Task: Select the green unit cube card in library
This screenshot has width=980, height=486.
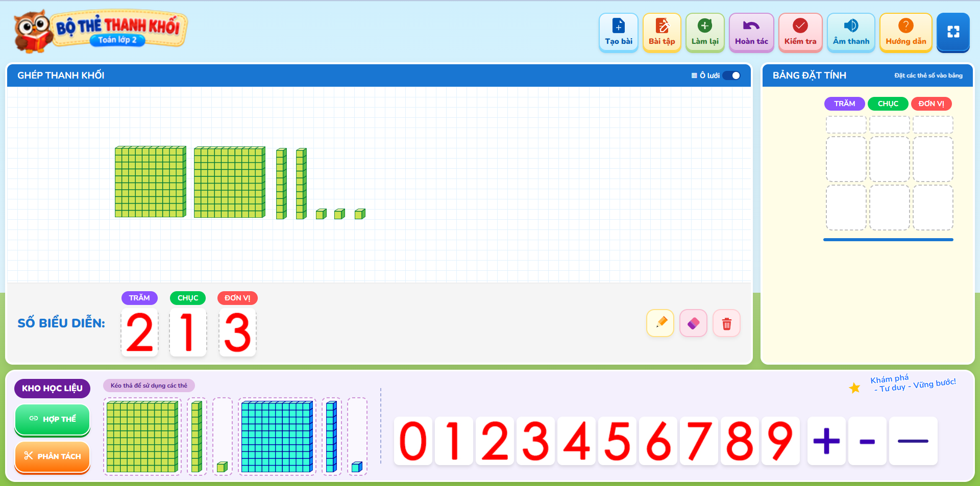Action: click(223, 437)
